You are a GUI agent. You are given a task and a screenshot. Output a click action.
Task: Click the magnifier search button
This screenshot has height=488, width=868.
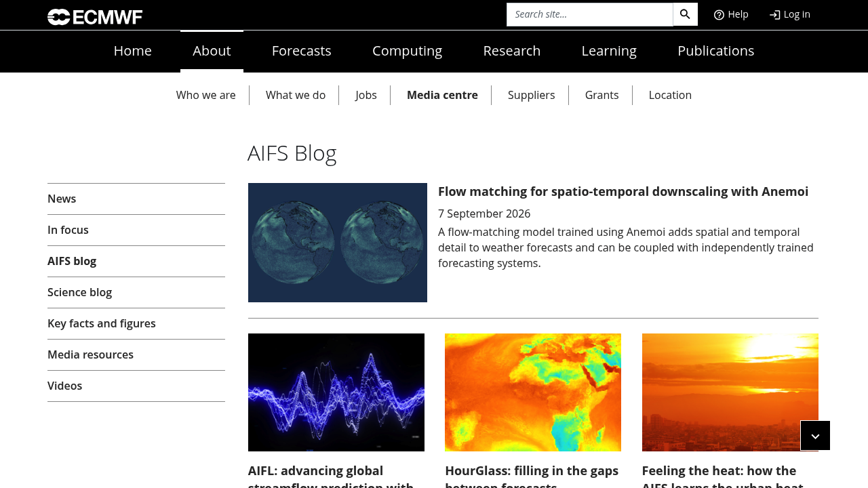[x=685, y=14]
